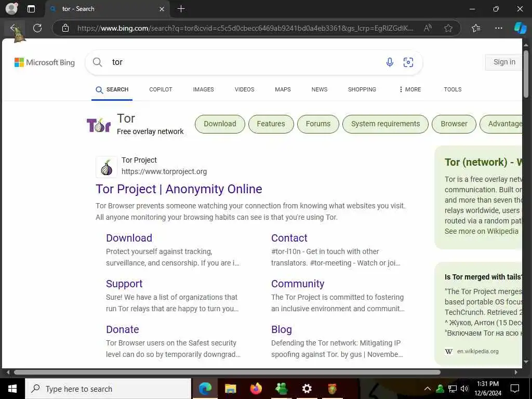Screen dimensions: 532x399
Task: Start voice search with microphone icon
Action: click(390, 62)
